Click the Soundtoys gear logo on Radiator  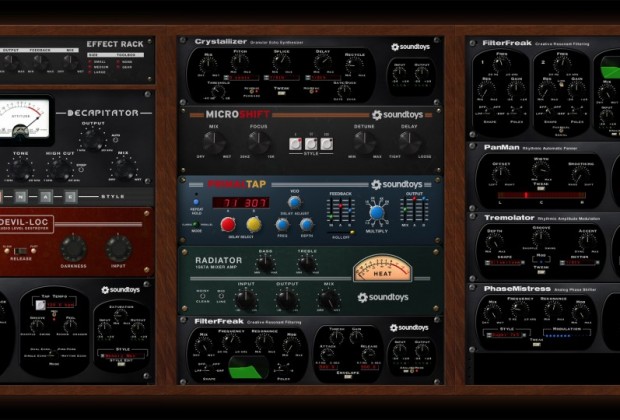coord(362,297)
